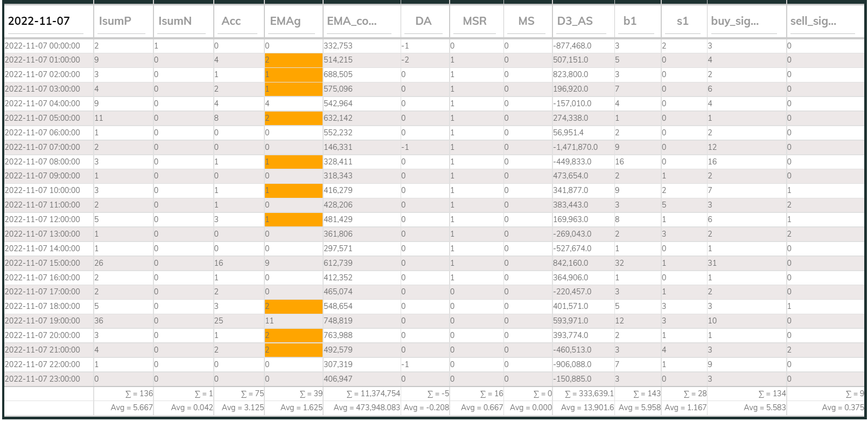This screenshot has width=868, height=421.
Task: Click the 2022-11-07 19:00:00 row timestamp
Action: coord(43,321)
